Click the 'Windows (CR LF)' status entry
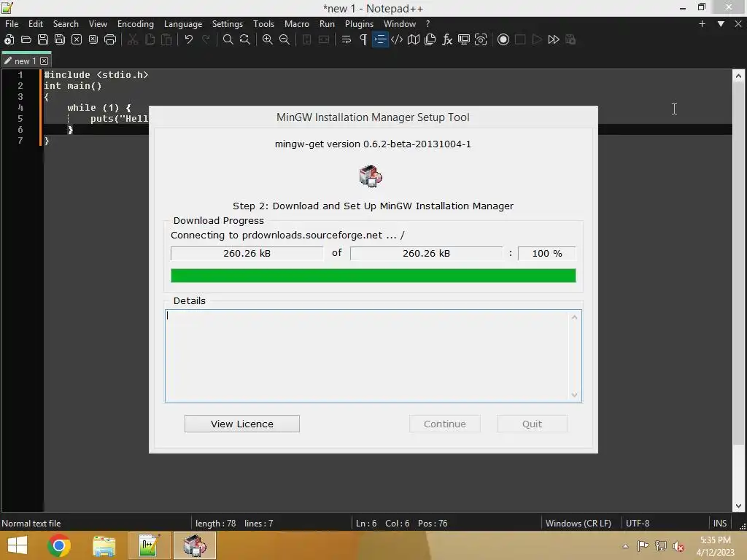The height and width of the screenshot is (560, 747). click(578, 524)
